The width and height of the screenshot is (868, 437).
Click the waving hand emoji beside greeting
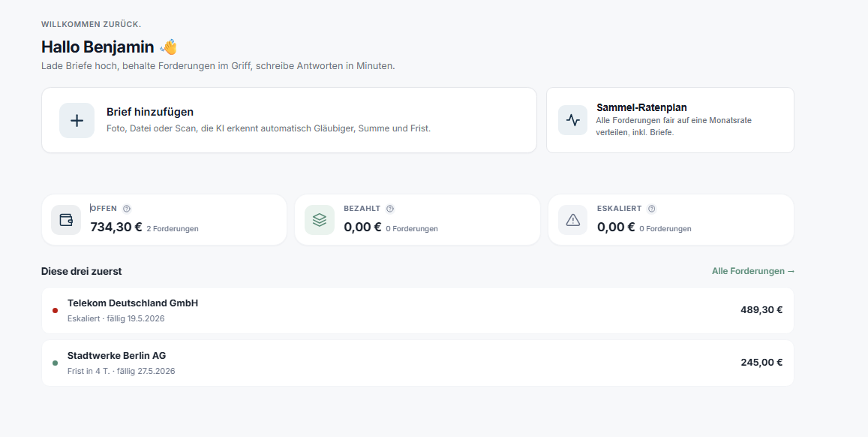pos(168,47)
